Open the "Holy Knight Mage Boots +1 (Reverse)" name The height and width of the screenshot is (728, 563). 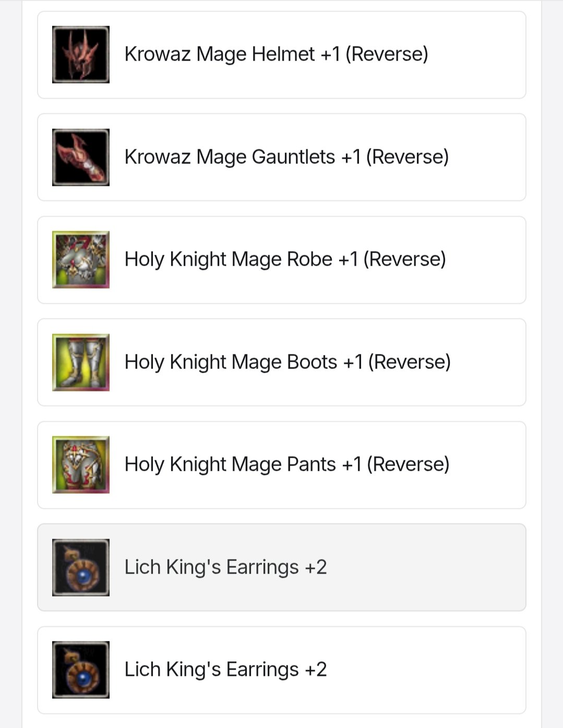(288, 362)
